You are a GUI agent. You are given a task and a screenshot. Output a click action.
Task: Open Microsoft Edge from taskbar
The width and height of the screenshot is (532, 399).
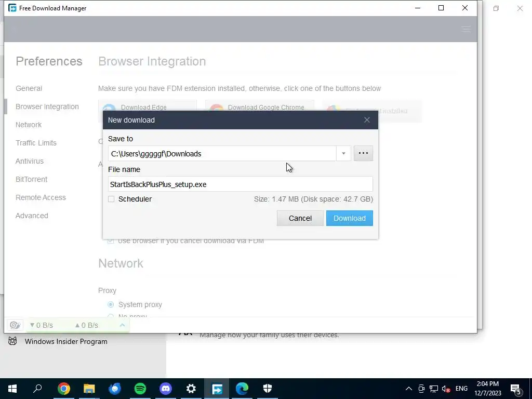(x=242, y=389)
